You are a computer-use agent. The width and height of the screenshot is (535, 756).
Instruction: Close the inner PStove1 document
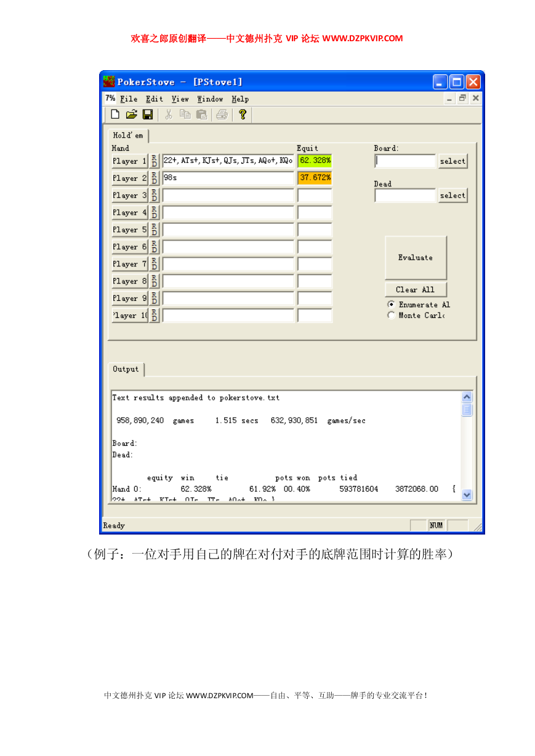pos(475,98)
